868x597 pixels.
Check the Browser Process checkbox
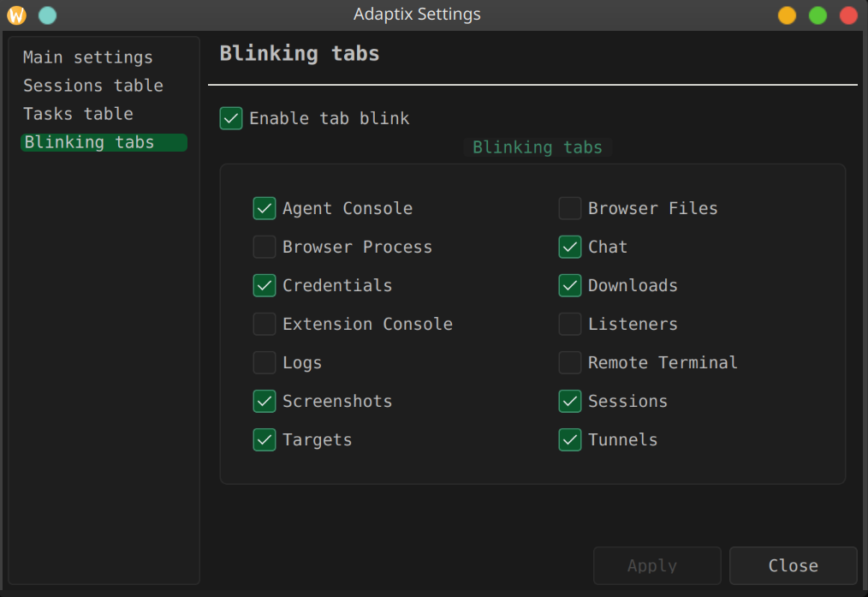(265, 247)
